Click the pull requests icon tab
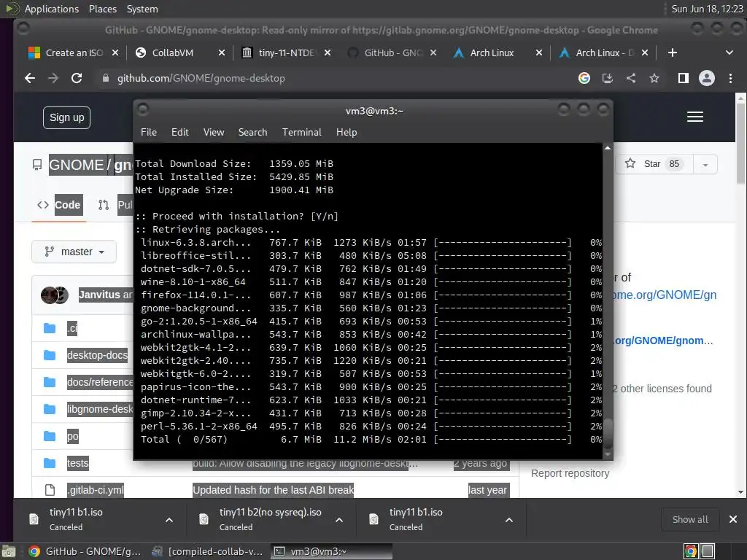The image size is (747, 560). (x=104, y=205)
